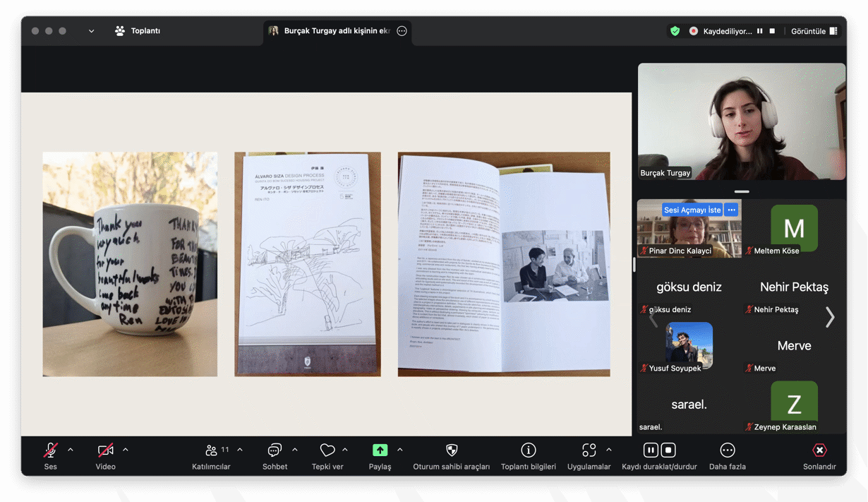
Task: Click the green encryption shield icon
Action: 675,31
